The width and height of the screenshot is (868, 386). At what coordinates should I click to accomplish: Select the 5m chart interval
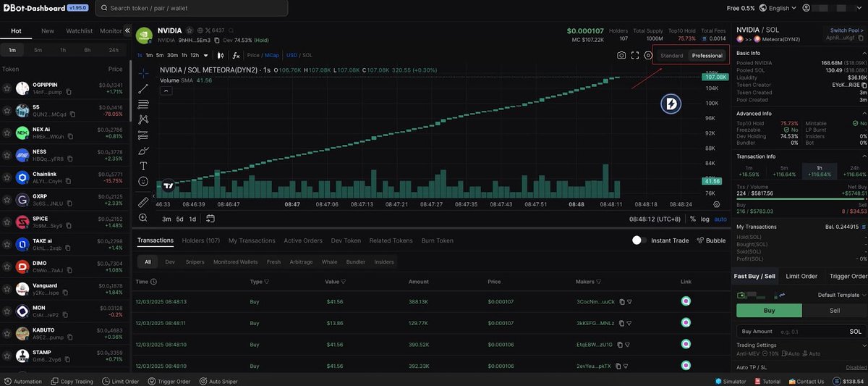click(161, 55)
